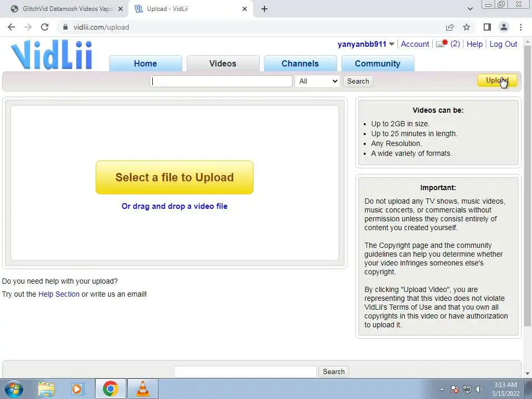Open Windows Explorer from taskbar
Screen dimensions: 532x399
pos(46,389)
